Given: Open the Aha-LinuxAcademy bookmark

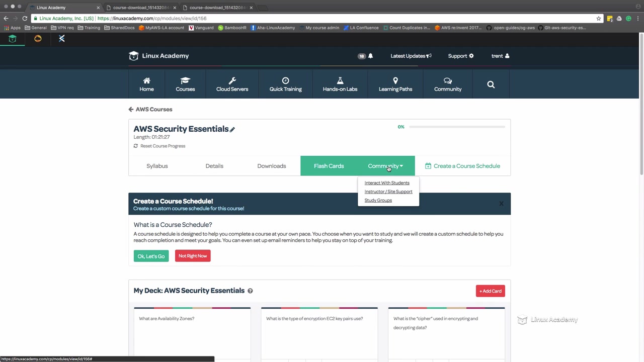Looking at the screenshot, I should (273, 28).
